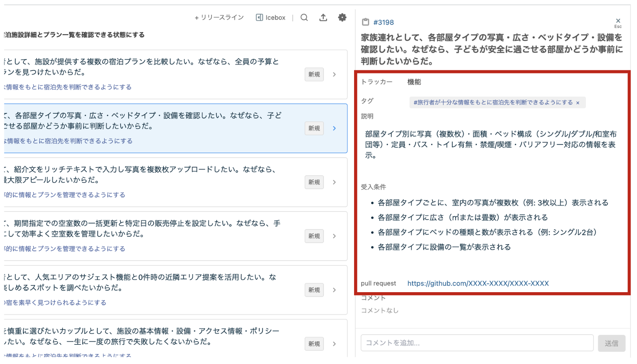The height and width of the screenshot is (364, 637).
Task: Open status 新規 on 人気エリアのサジェスト card
Action: pyautogui.click(x=314, y=290)
